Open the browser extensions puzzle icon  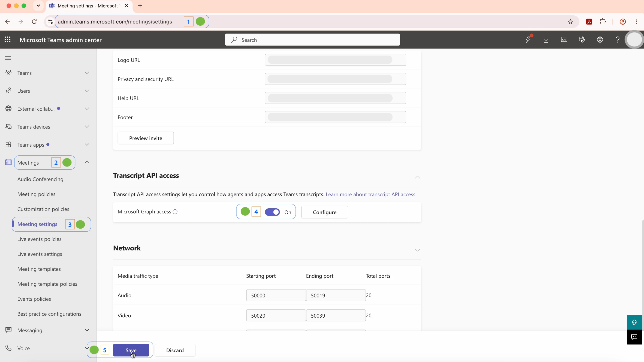click(603, 22)
